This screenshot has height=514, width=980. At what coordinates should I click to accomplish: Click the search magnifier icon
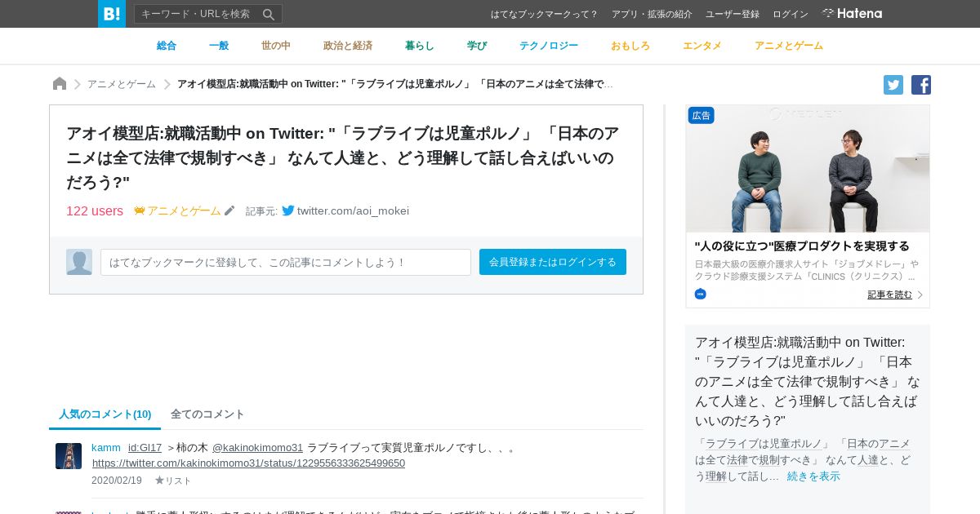click(x=269, y=14)
